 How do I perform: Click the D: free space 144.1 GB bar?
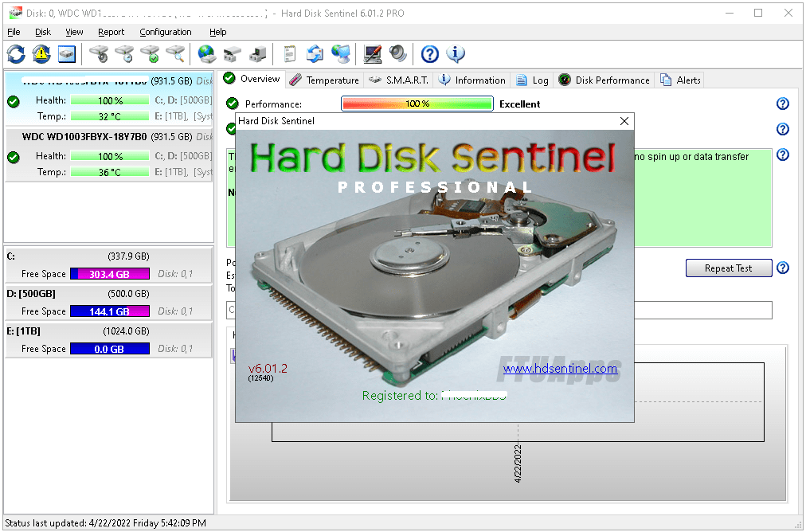coord(109,311)
